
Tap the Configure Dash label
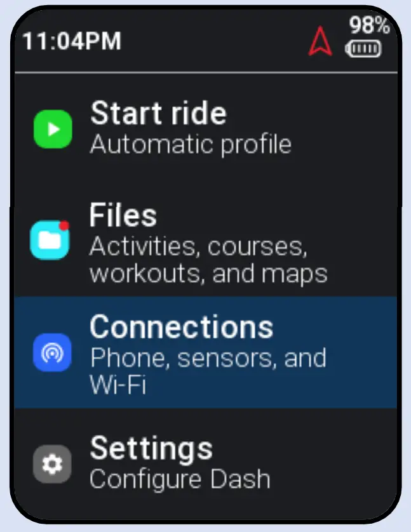(x=180, y=479)
